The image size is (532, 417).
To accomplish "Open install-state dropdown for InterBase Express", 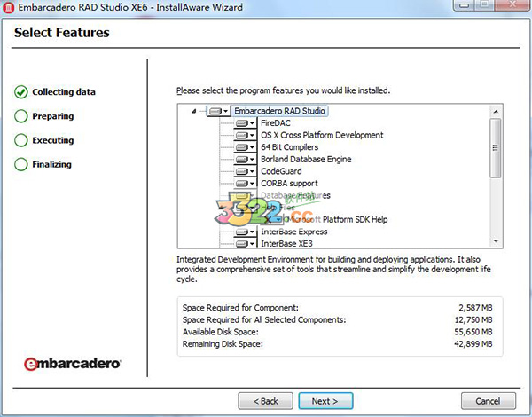I will [245, 232].
